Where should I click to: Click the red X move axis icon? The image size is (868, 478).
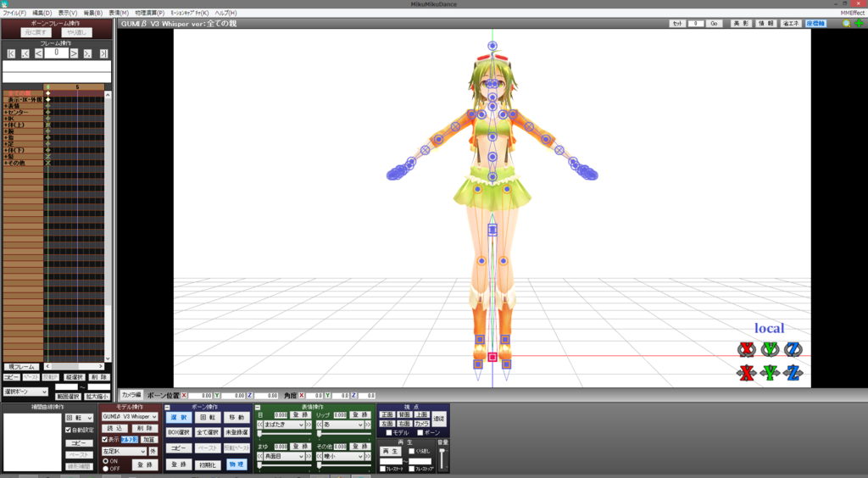pos(747,373)
